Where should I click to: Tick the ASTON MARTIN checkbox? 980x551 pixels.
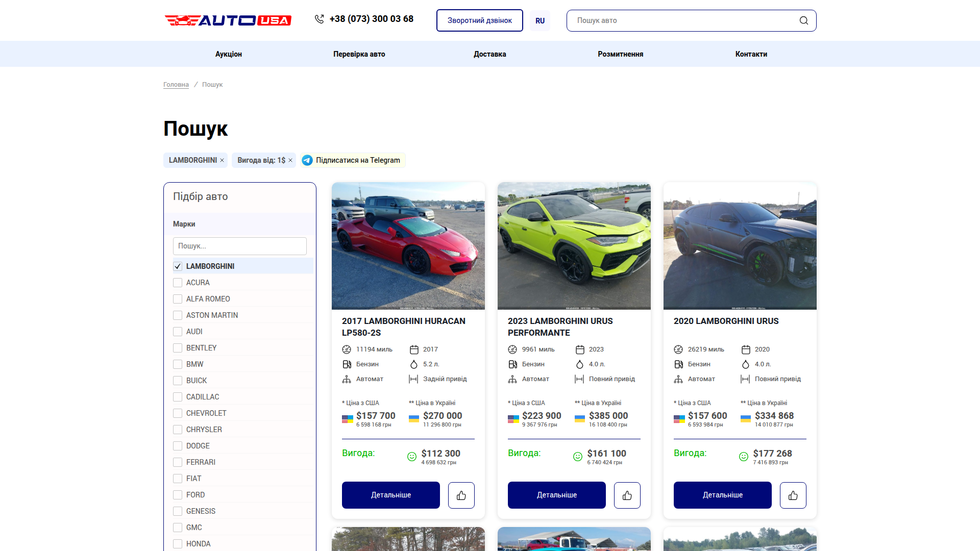click(178, 315)
